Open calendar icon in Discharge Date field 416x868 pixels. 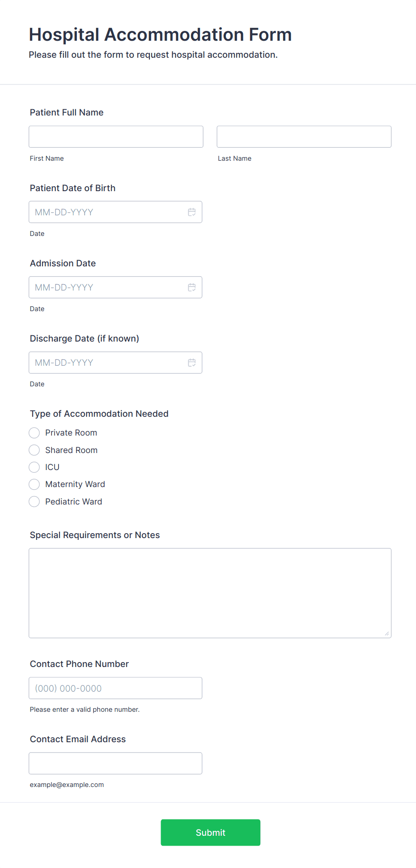pos(191,363)
